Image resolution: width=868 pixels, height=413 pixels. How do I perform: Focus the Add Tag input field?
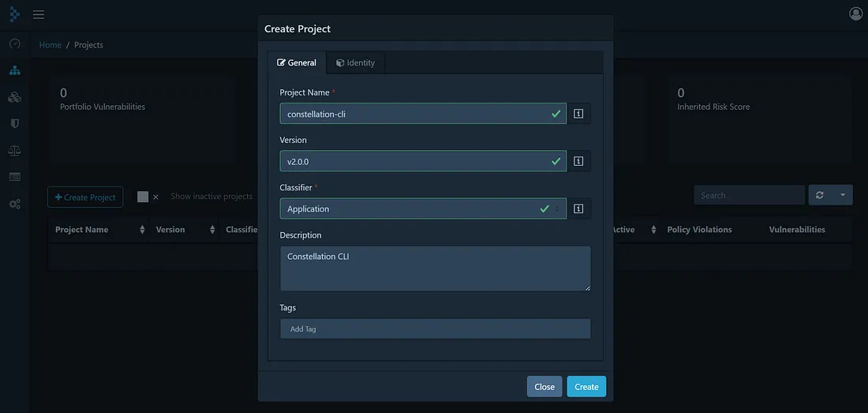coord(435,329)
